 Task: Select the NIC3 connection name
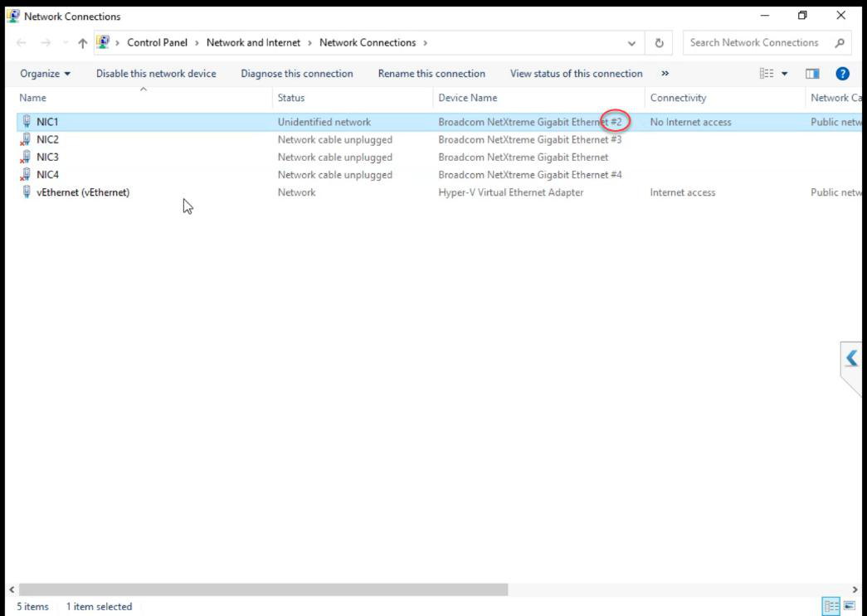coord(47,157)
